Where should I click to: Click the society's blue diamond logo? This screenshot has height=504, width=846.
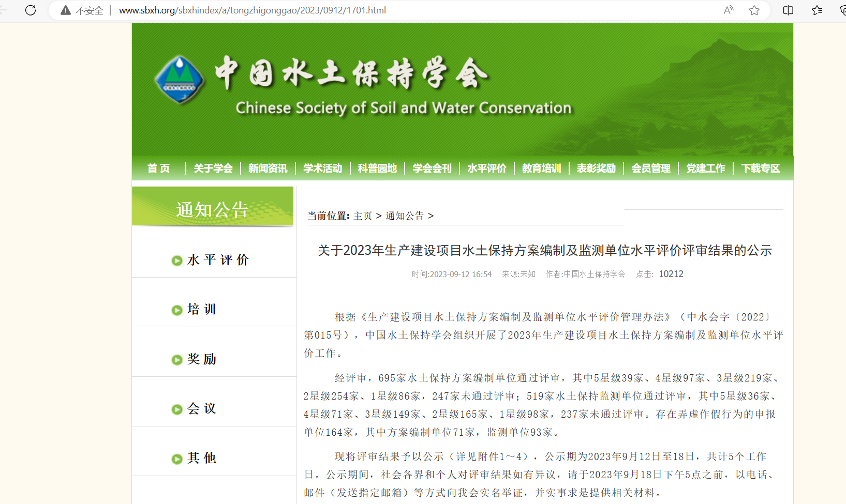180,80
